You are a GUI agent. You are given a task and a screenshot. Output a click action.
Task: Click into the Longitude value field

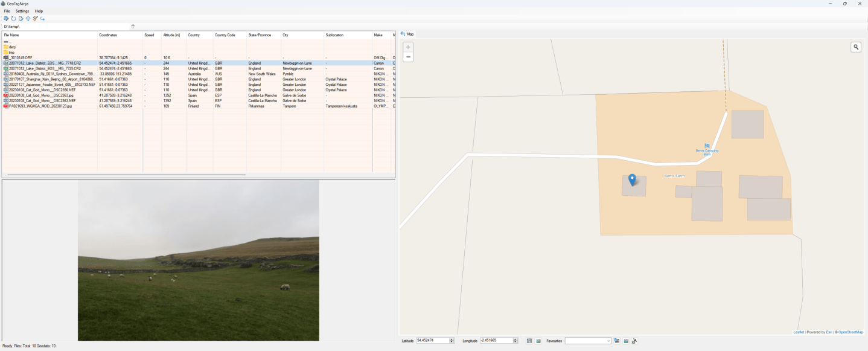pyautogui.click(x=496, y=341)
